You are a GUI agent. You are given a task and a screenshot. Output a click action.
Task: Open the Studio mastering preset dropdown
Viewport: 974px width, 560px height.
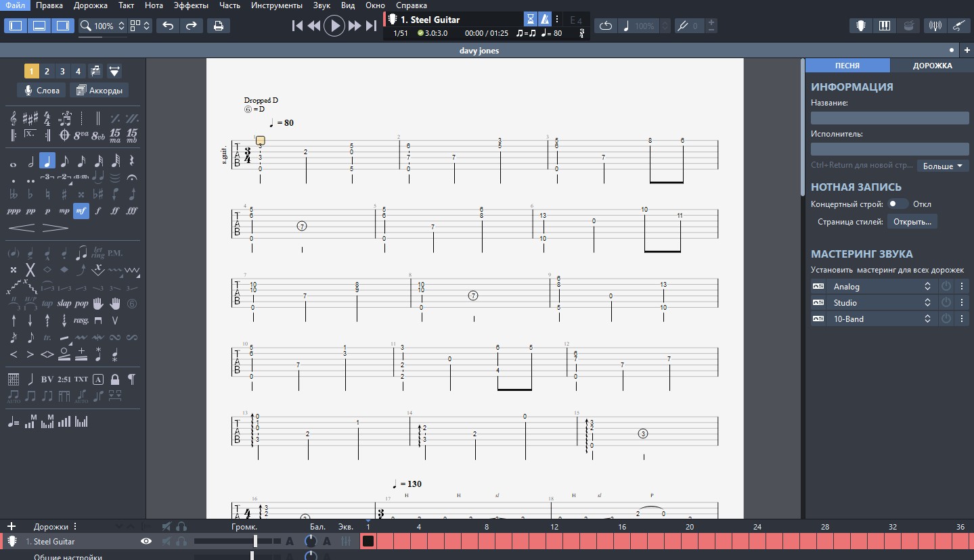tap(882, 302)
